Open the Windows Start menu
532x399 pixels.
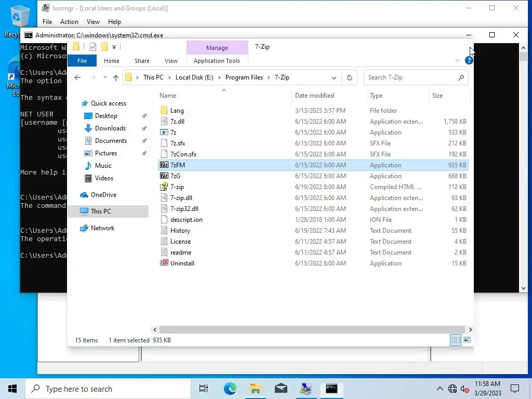point(12,389)
